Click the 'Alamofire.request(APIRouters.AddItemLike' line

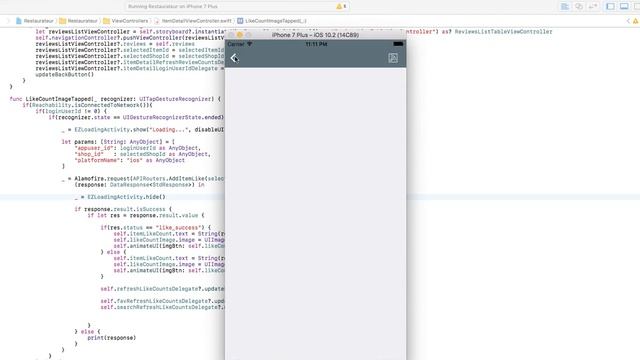click(x=143, y=179)
